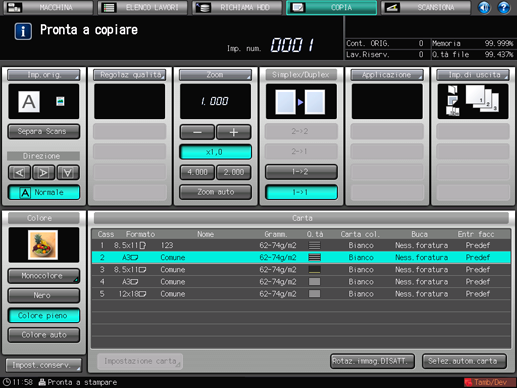Open help question mark icon
This screenshot has height=388, width=517.
pyautogui.click(x=504, y=7)
